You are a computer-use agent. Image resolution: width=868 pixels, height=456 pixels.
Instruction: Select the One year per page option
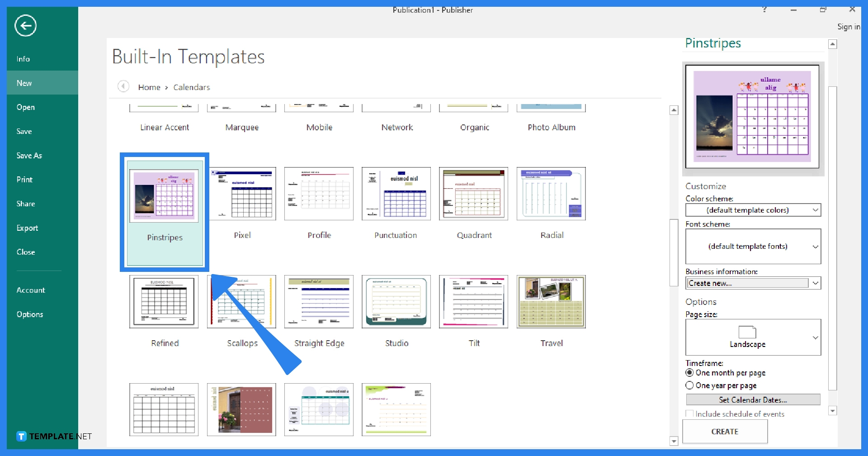click(x=690, y=385)
